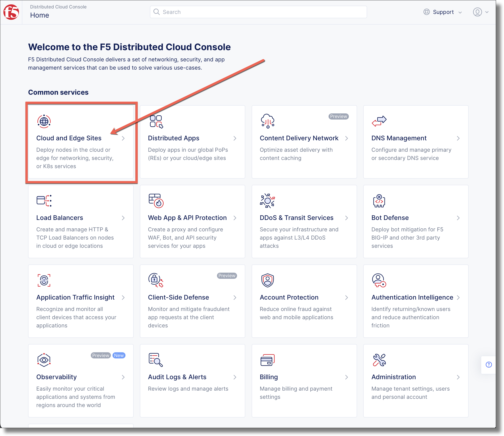Open the DNS Management title link

(x=399, y=138)
